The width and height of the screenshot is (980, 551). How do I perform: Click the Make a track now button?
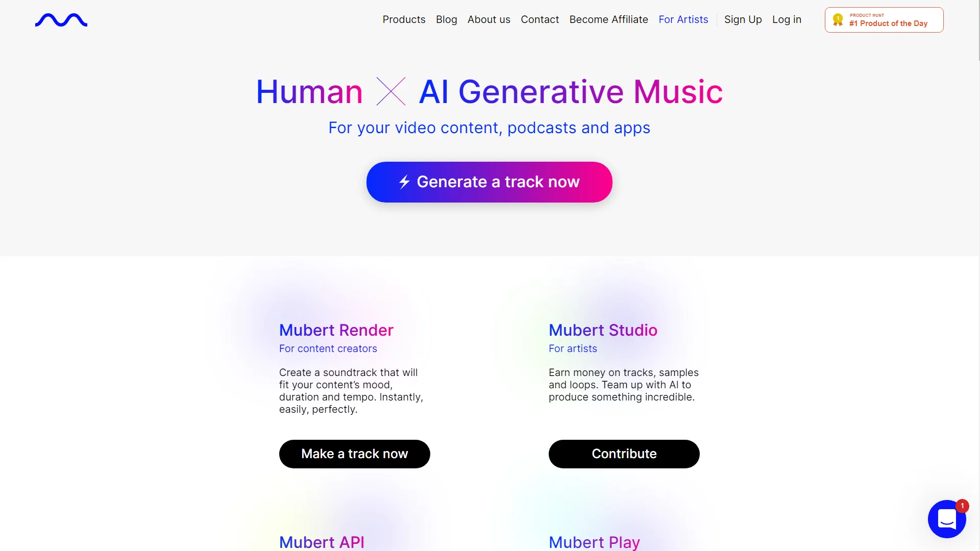[354, 454]
